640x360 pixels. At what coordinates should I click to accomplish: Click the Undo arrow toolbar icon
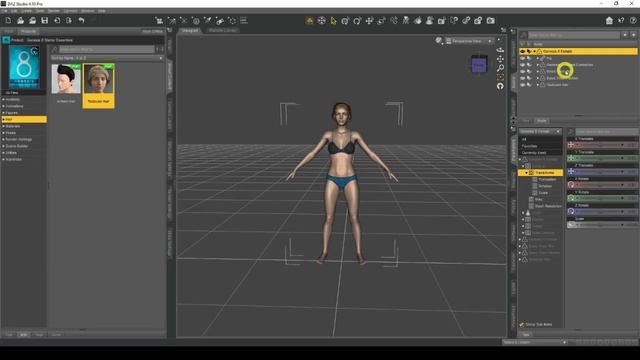[x=81, y=20]
